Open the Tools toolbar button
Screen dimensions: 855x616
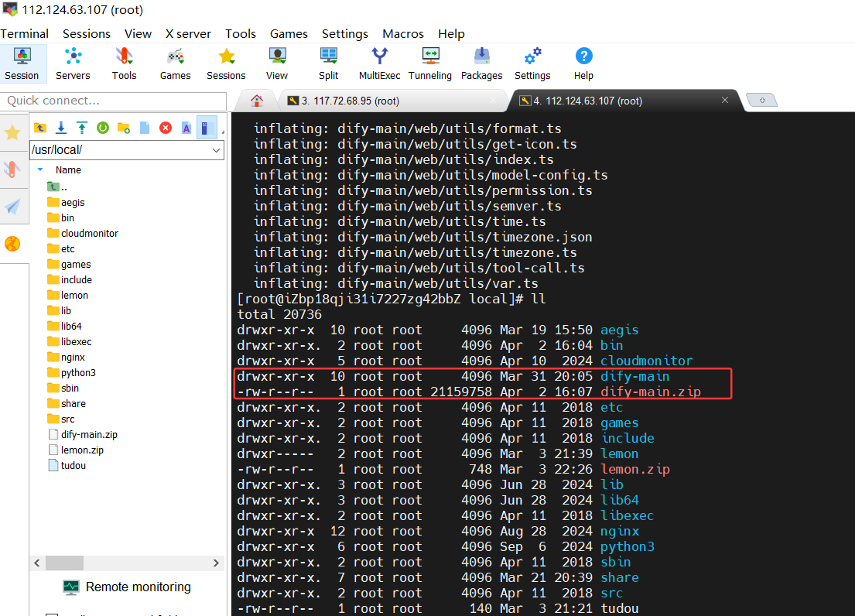[124, 64]
